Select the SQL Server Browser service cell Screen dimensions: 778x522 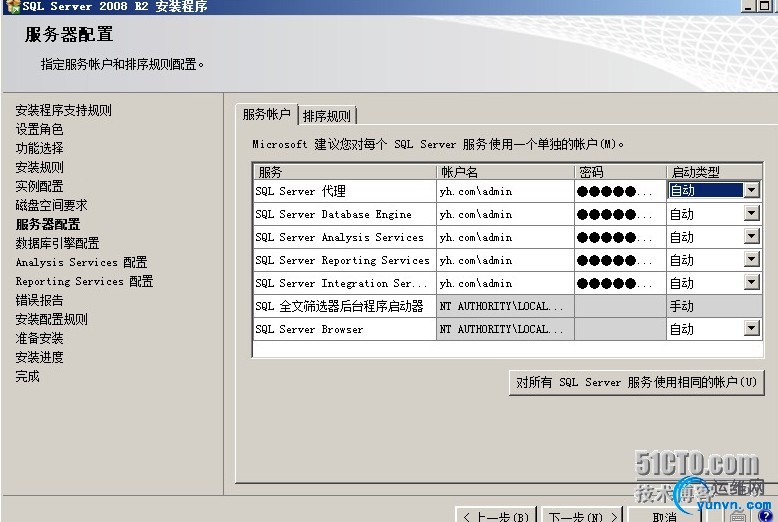[x=345, y=329]
